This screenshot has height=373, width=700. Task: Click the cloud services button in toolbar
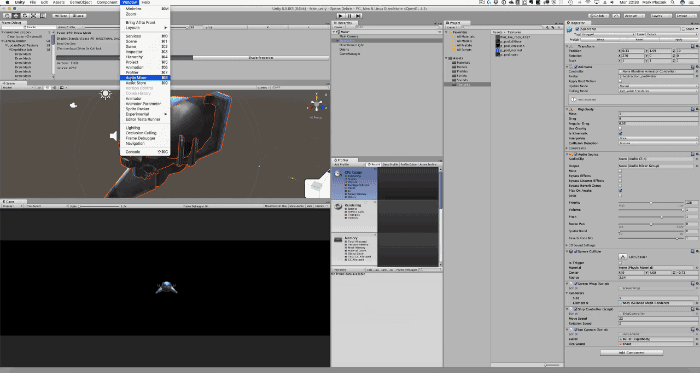coord(616,16)
